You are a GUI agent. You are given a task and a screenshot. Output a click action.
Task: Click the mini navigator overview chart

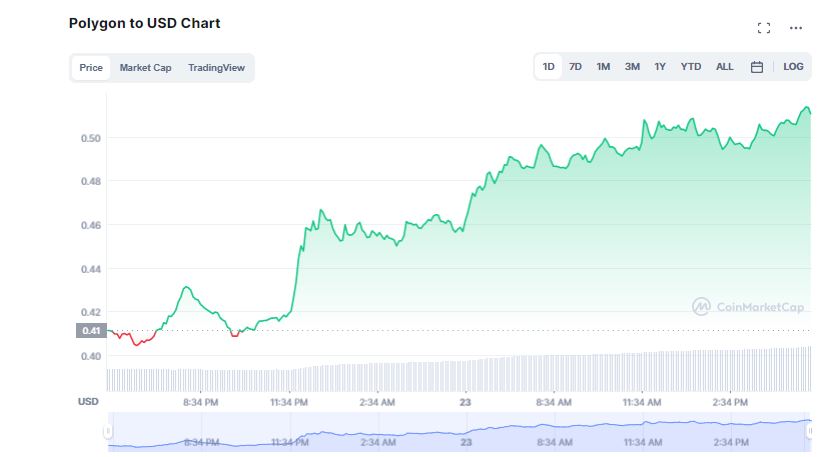point(459,432)
